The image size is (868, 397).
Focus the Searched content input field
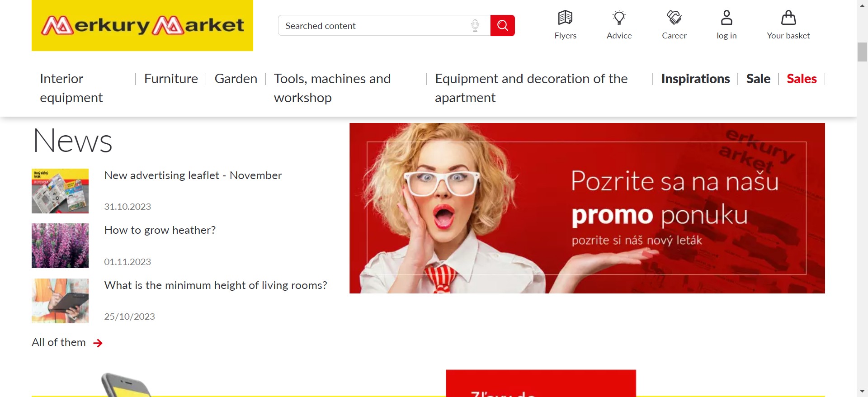[x=375, y=25]
